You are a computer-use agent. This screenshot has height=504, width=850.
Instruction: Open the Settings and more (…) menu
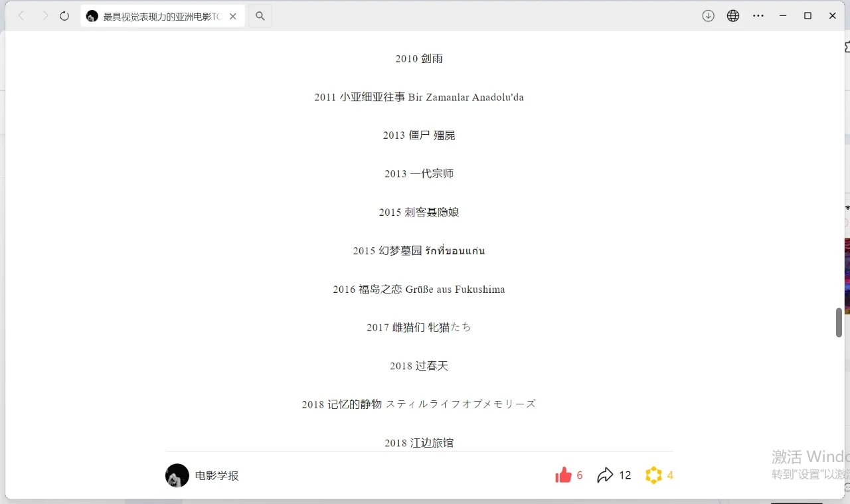coord(758,15)
